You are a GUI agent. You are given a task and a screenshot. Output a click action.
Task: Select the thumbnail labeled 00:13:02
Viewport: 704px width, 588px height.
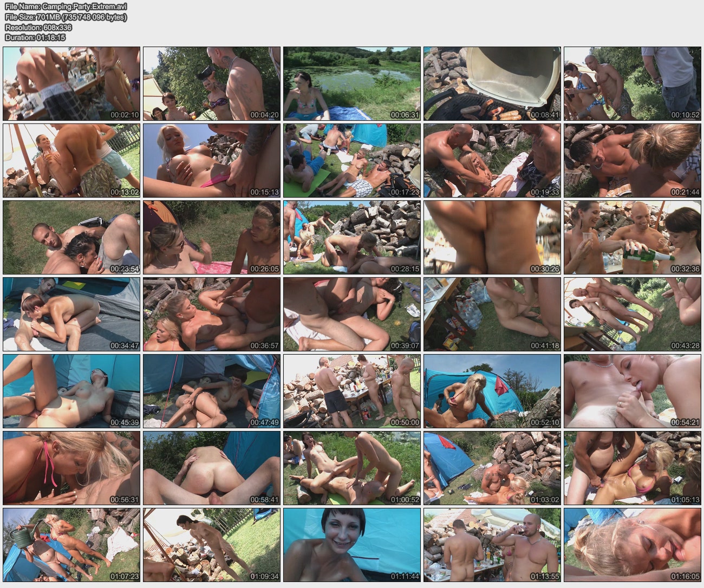71,160
